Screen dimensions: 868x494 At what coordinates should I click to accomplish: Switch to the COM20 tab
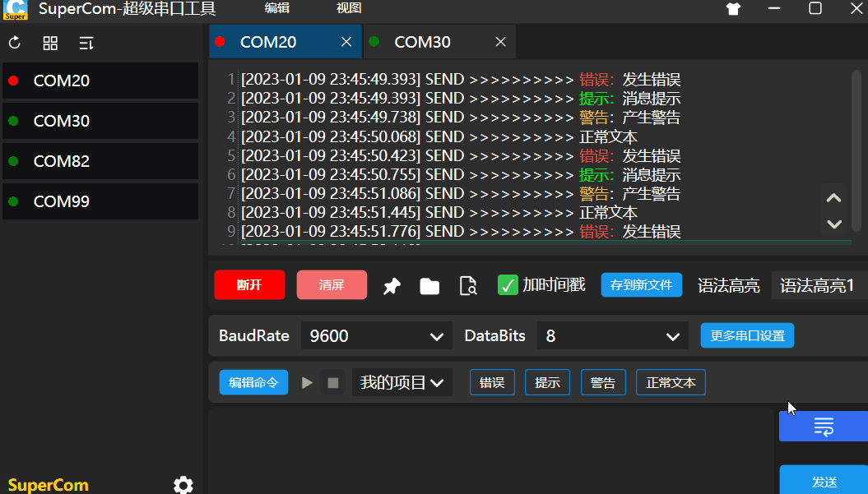(285, 41)
